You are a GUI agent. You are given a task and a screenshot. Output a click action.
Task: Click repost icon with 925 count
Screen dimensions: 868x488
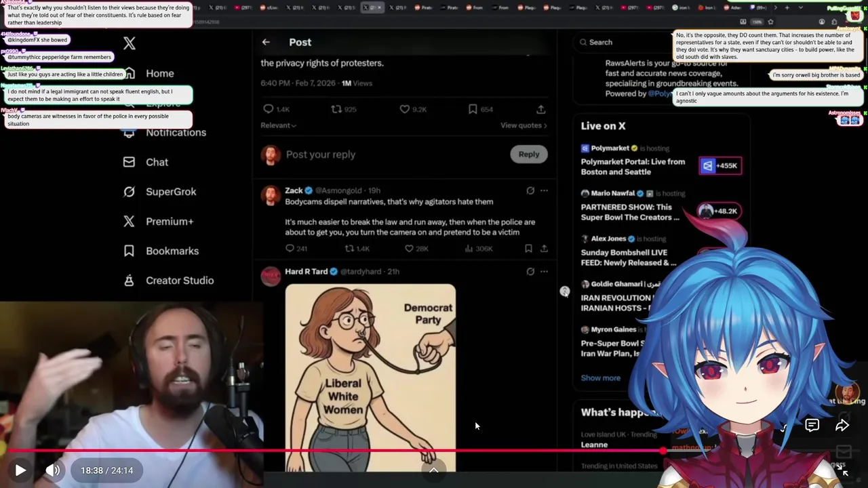[x=336, y=109]
